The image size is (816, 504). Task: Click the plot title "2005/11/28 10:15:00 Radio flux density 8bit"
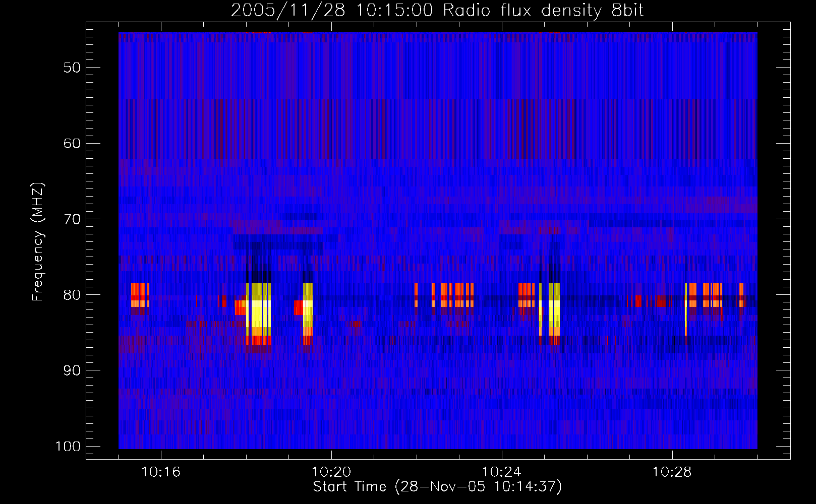point(438,10)
